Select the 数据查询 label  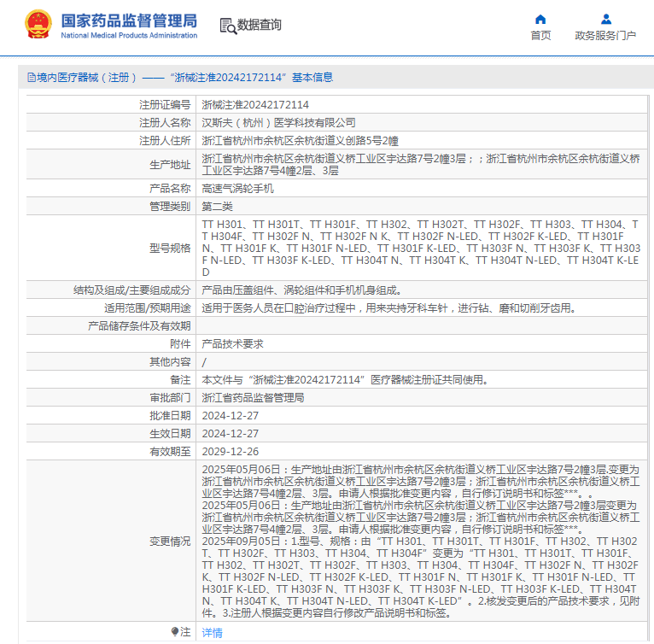[259, 25]
